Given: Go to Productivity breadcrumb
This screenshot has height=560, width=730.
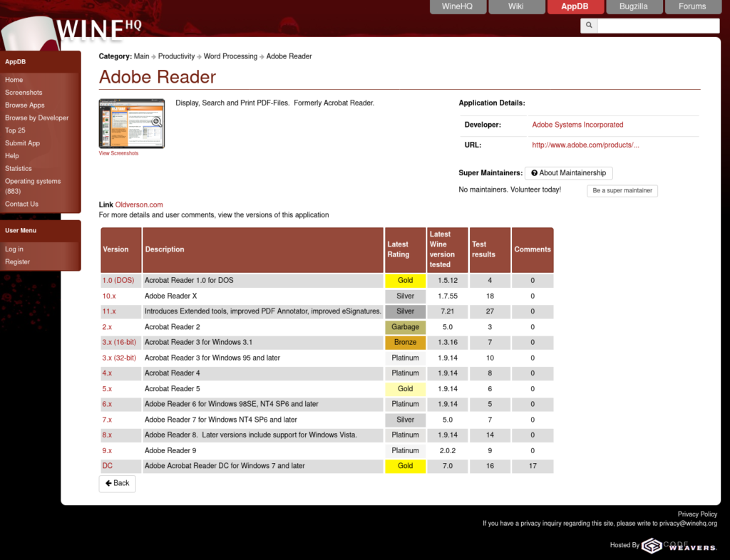Looking at the screenshot, I should [177, 56].
